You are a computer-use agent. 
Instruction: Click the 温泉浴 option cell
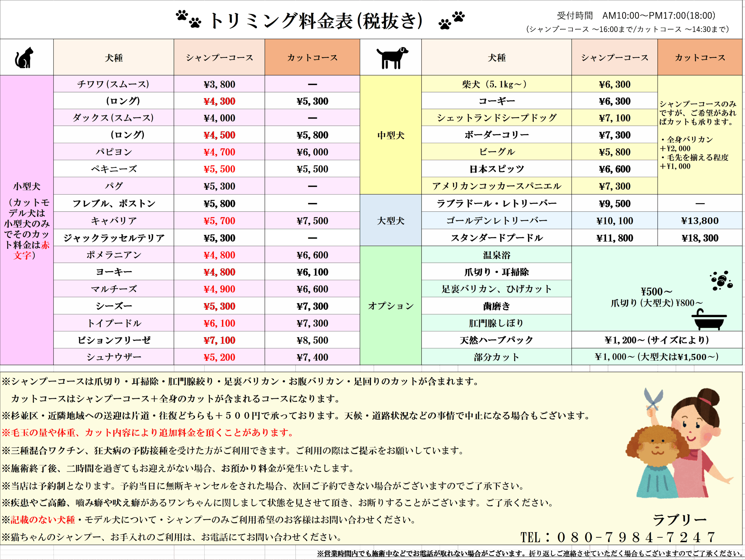(496, 255)
